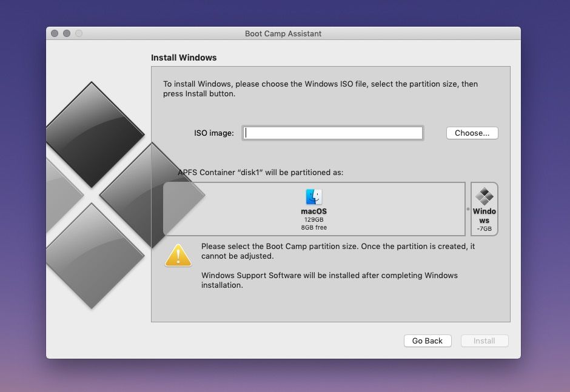
Task: Select the APFS Container disk1 label
Action: [247, 172]
